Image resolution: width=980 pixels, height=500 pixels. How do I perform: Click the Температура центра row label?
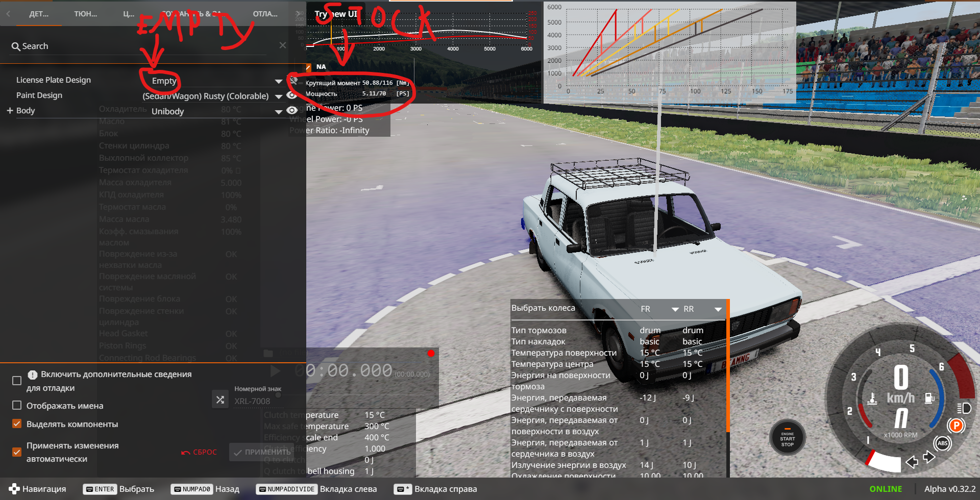click(x=552, y=364)
